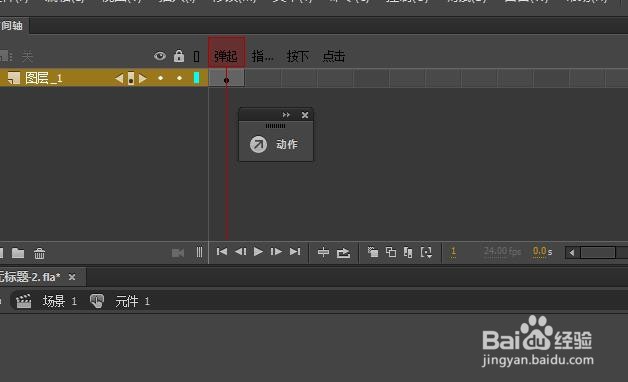628x382 pixels.
Task: Show all layers as outlines header icon
Action: (x=196, y=56)
